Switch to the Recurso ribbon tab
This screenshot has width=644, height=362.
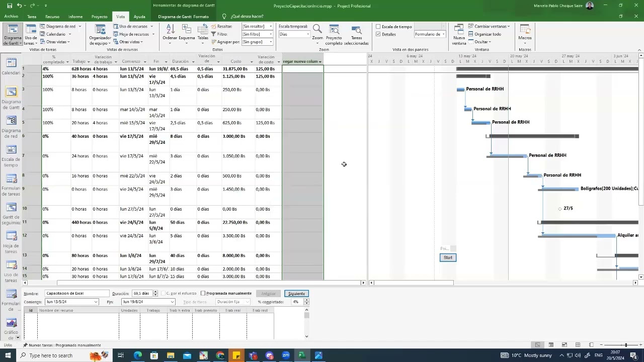pyautogui.click(x=52, y=17)
